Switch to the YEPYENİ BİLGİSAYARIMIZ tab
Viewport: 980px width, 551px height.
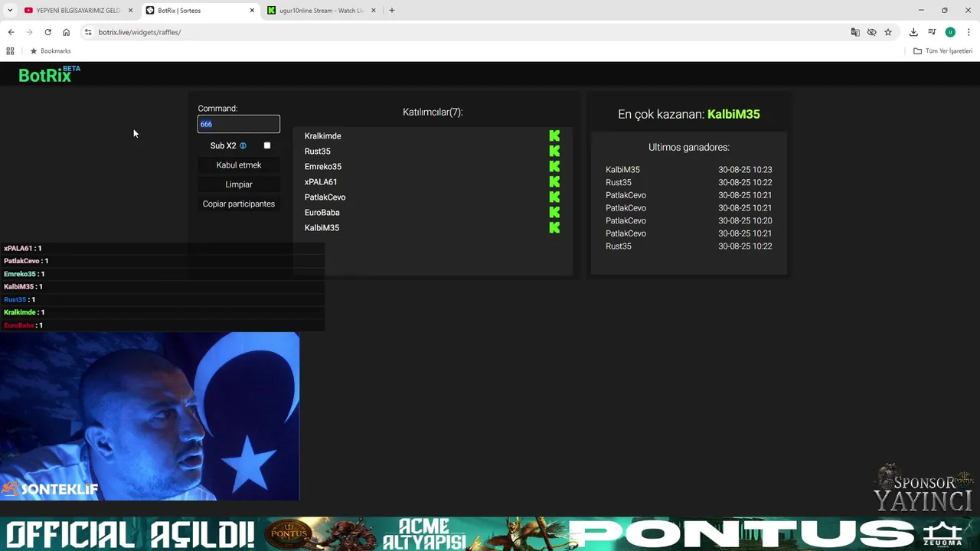click(78, 11)
